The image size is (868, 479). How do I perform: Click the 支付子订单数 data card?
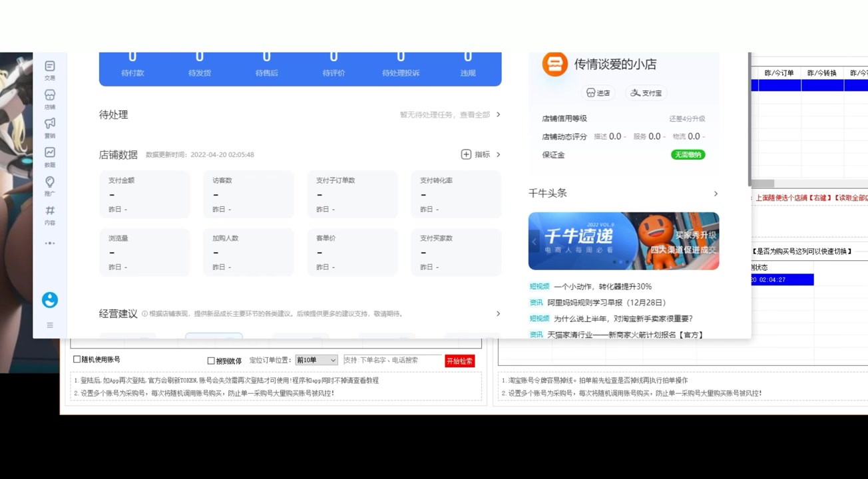(x=352, y=194)
